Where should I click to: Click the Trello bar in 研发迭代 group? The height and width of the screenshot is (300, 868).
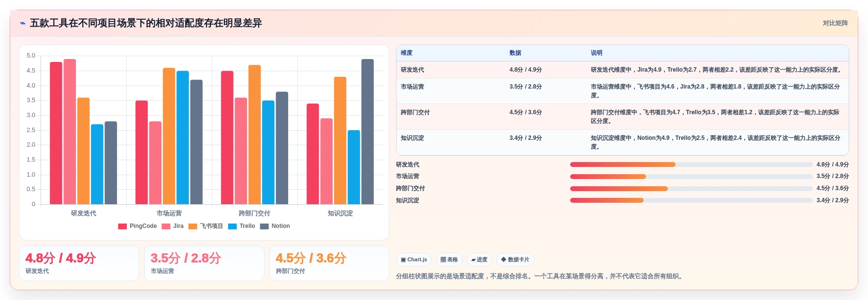(97, 164)
